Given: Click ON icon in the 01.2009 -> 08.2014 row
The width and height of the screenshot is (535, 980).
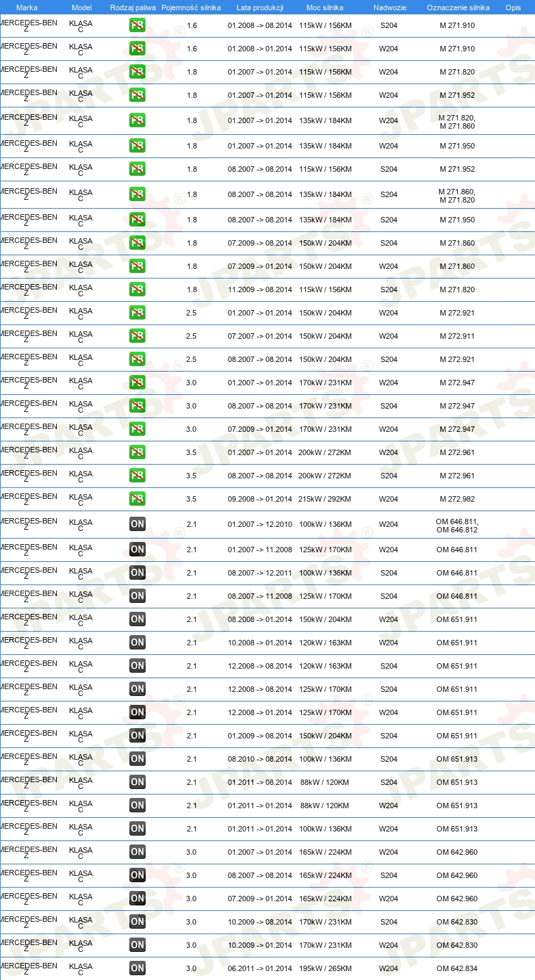Looking at the screenshot, I should [x=138, y=736].
